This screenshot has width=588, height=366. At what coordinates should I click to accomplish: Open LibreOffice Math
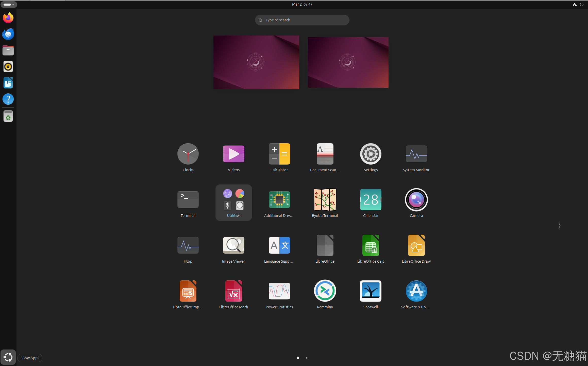233,291
